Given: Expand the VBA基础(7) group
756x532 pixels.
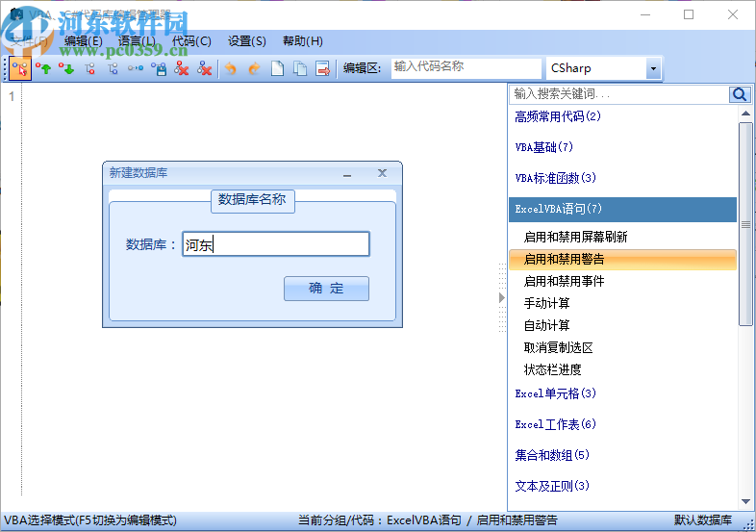Looking at the screenshot, I should point(543,147).
